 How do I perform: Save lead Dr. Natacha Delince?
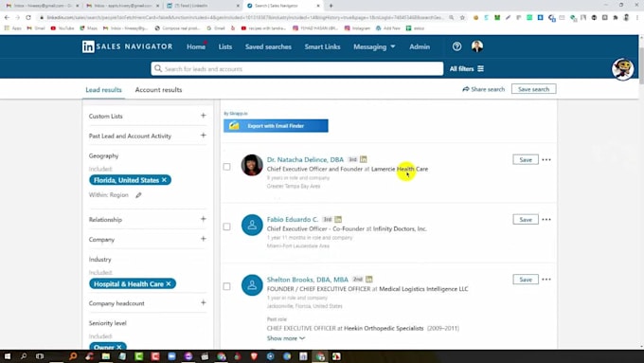pos(526,159)
